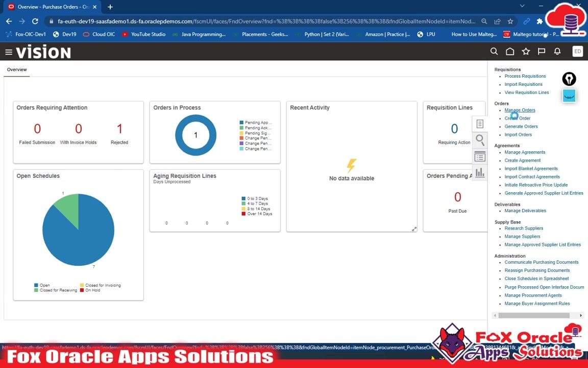The image size is (588, 368).
Task: Open Initiate Retroactive Price Update link
Action: point(536,185)
